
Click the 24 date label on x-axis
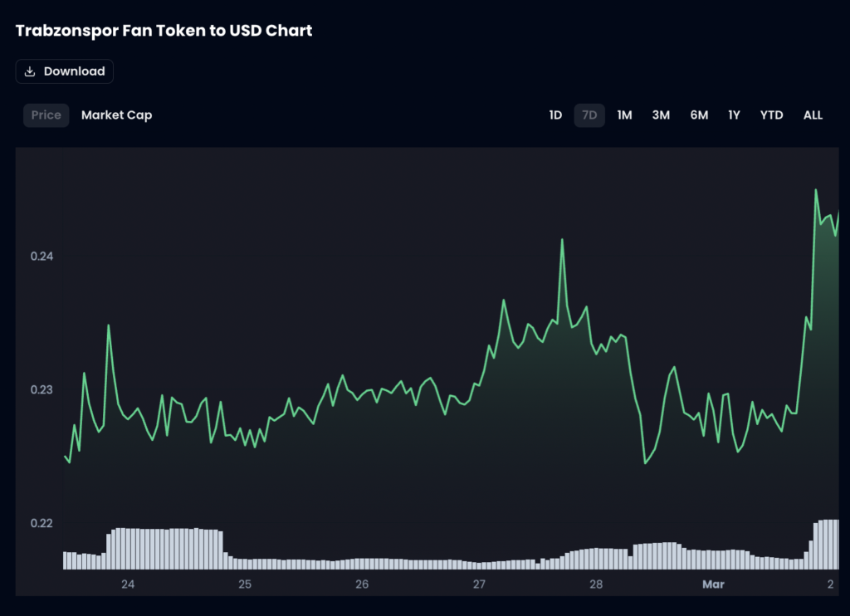[x=128, y=584]
